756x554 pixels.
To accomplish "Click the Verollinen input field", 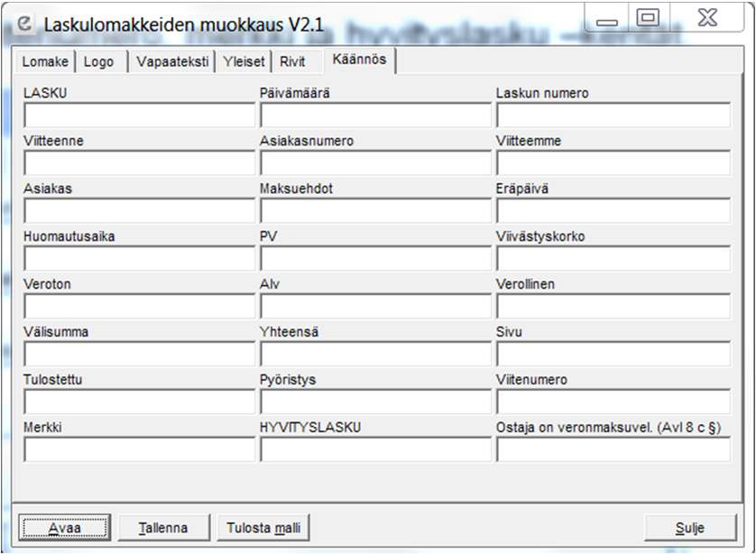I will [x=613, y=306].
